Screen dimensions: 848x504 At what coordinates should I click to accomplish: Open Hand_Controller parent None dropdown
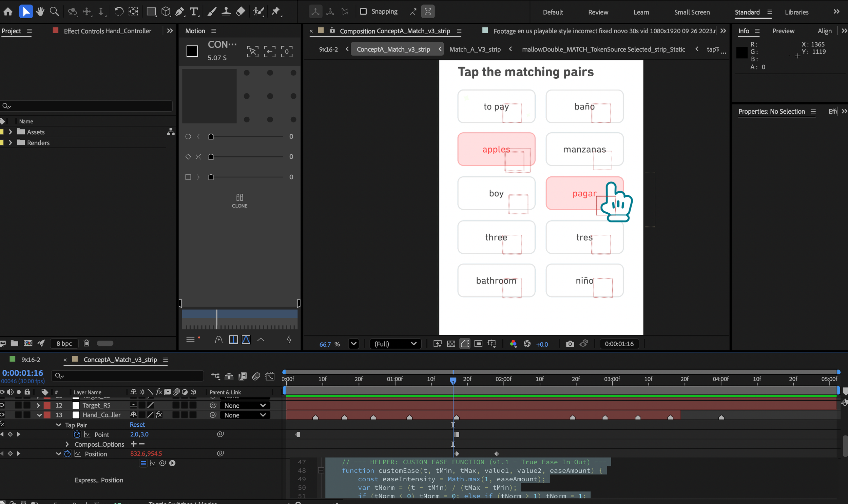pos(245,415)
